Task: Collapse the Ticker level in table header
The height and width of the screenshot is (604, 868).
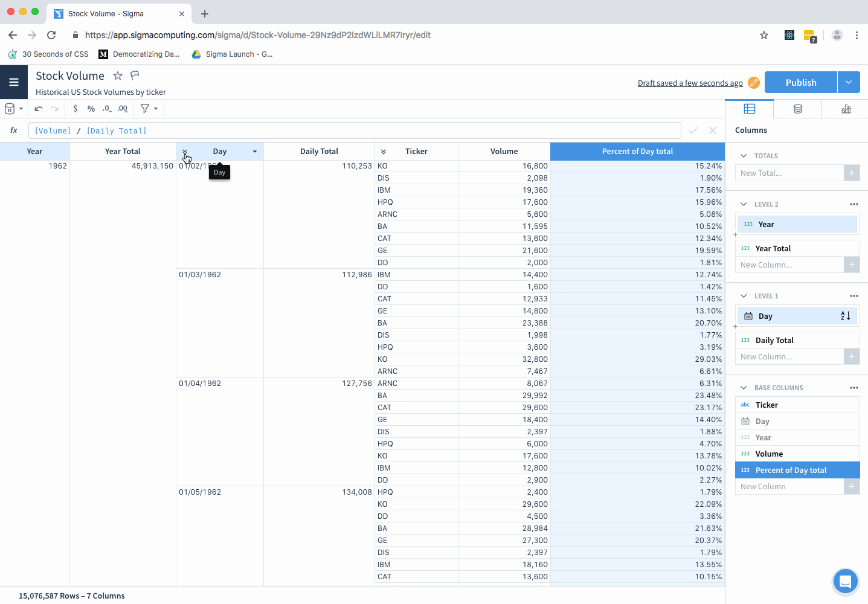Action: (384, 152)
